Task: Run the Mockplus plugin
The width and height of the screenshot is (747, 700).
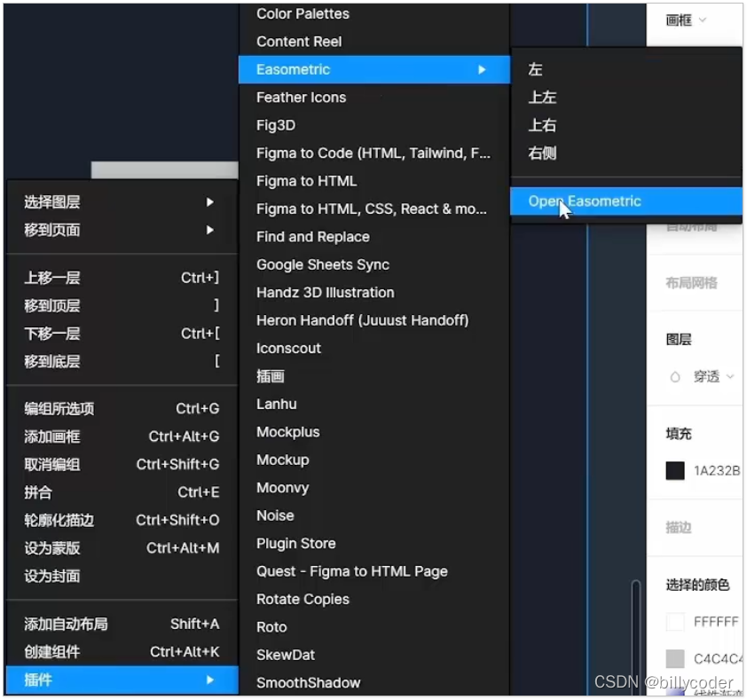Action: 374,432
